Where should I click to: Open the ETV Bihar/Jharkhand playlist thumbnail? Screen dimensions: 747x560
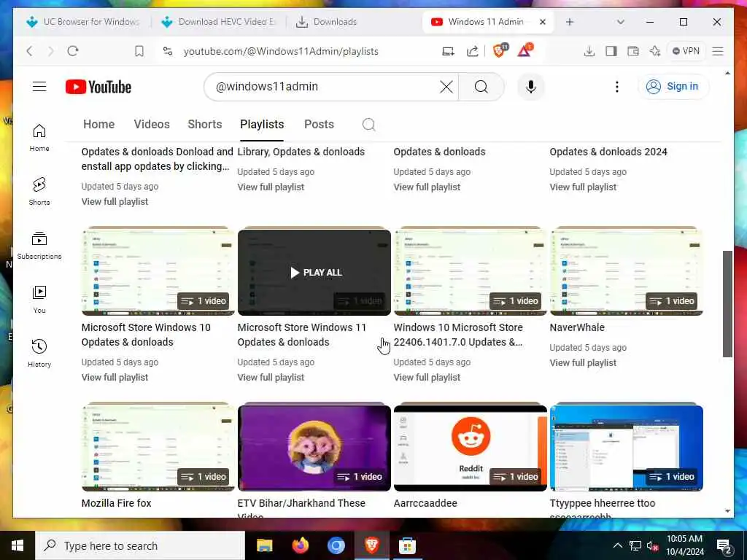click(x=314, y=447)
